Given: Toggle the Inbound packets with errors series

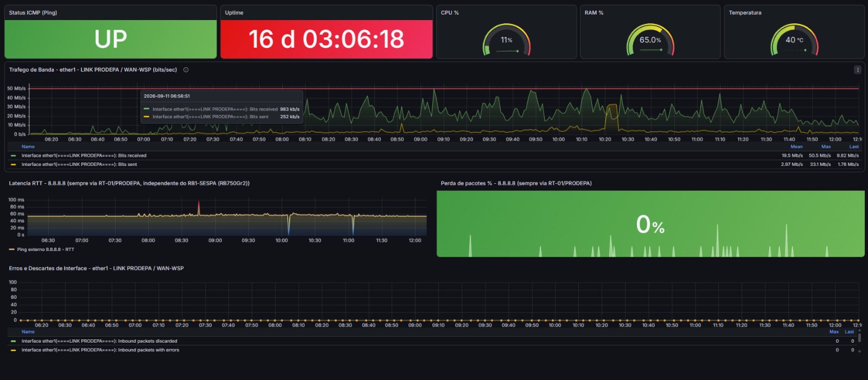Looking at the screenshot, I should click(x=100, y=350).
